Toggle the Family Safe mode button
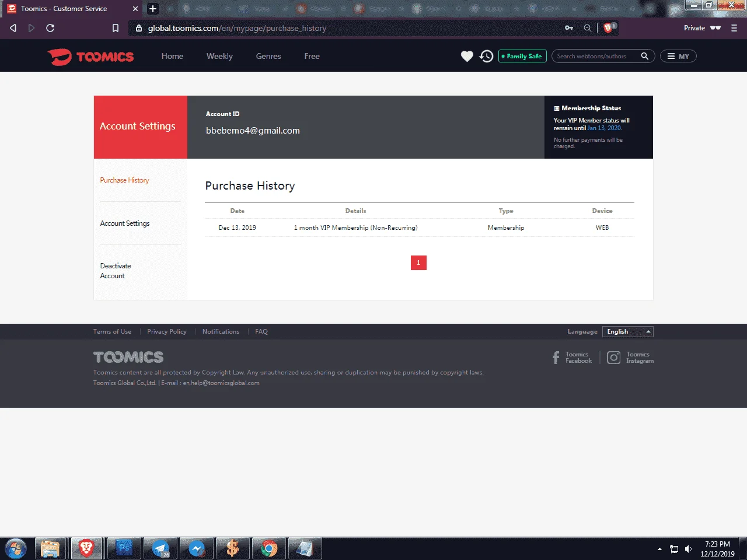This screenshot has height=560, width=747. [522, 57]
